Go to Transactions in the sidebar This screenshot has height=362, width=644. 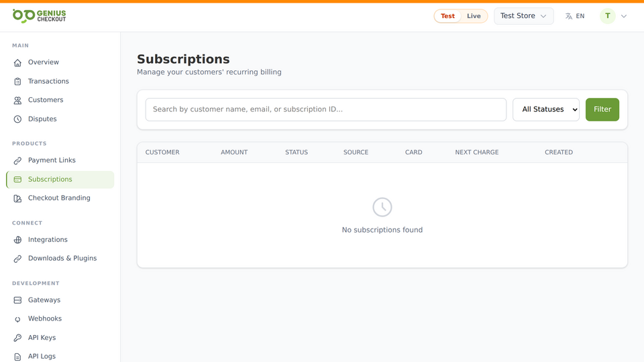click(x=60, y=81)
